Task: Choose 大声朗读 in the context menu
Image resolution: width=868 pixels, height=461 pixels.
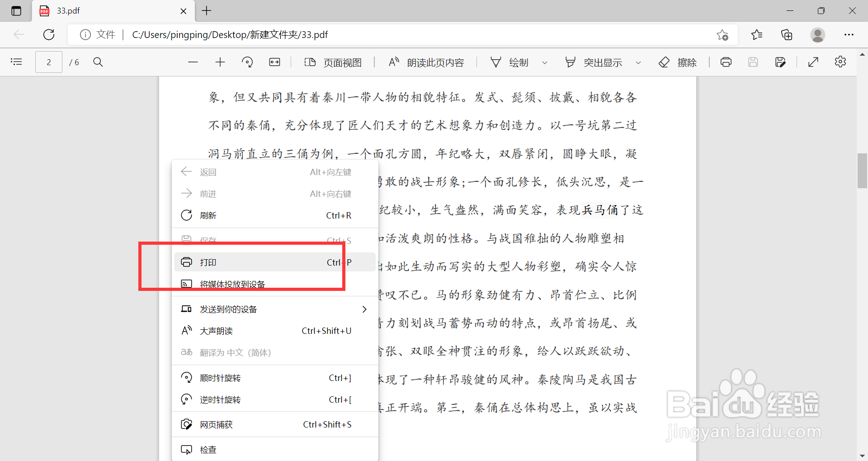Action: [x=275, y=331]
